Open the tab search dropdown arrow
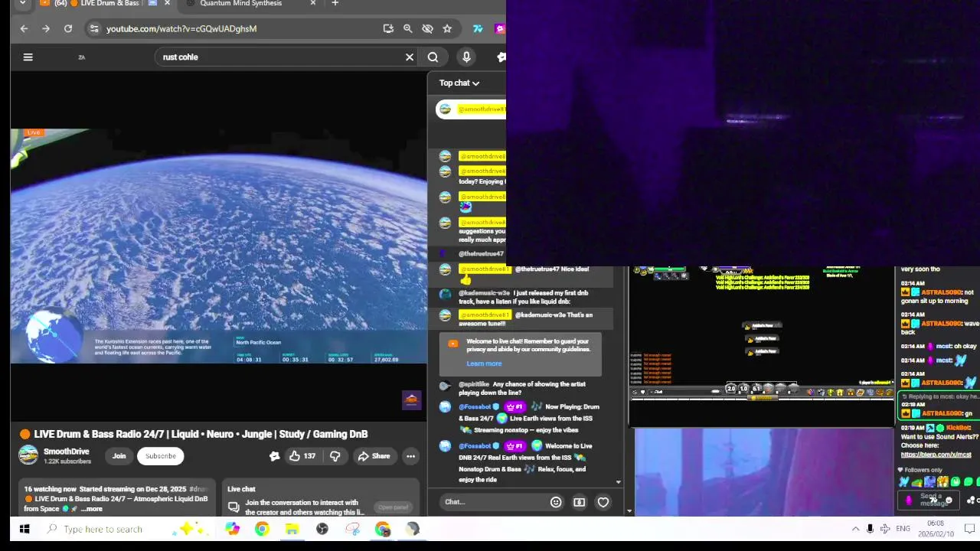 point(22,4)
